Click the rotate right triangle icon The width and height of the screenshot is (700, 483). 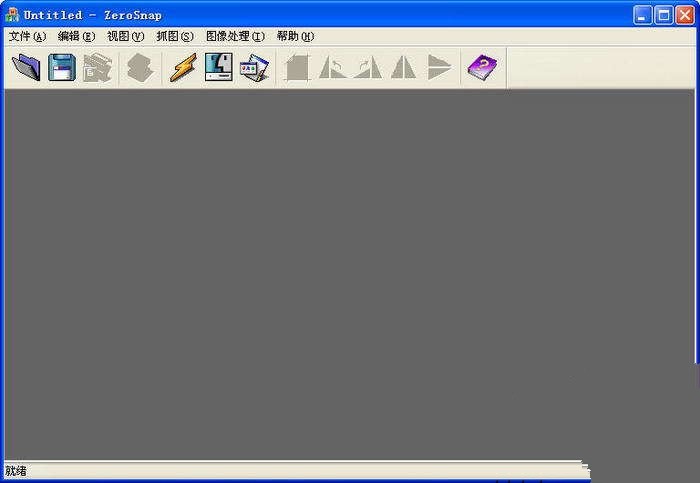click(x=368, y=67)
